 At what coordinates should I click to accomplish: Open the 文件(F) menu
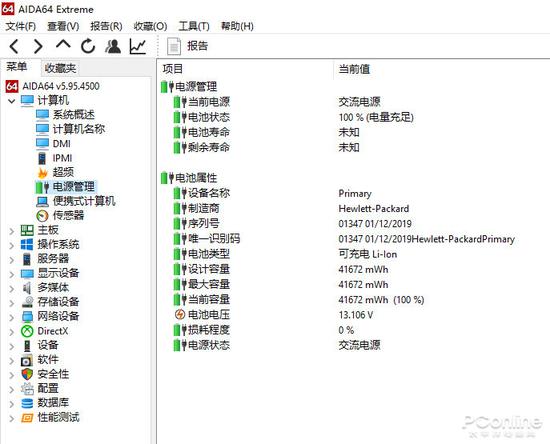point(21,26)
